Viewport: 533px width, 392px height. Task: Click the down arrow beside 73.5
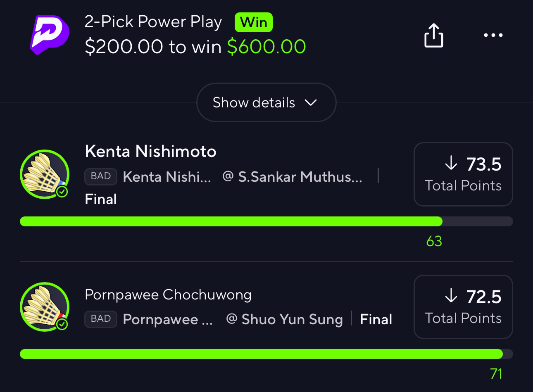coord(451,164)
